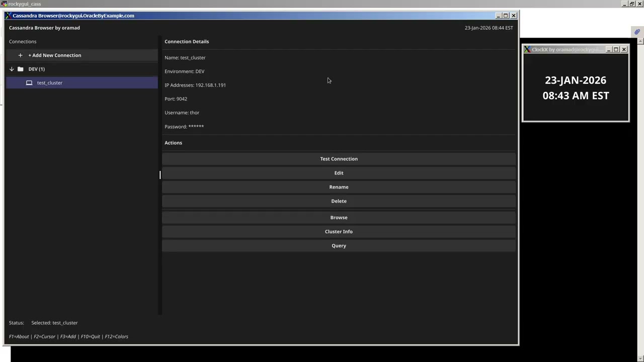
Task: Close the outer rockygui_cass window
Action: coord(640,4)
